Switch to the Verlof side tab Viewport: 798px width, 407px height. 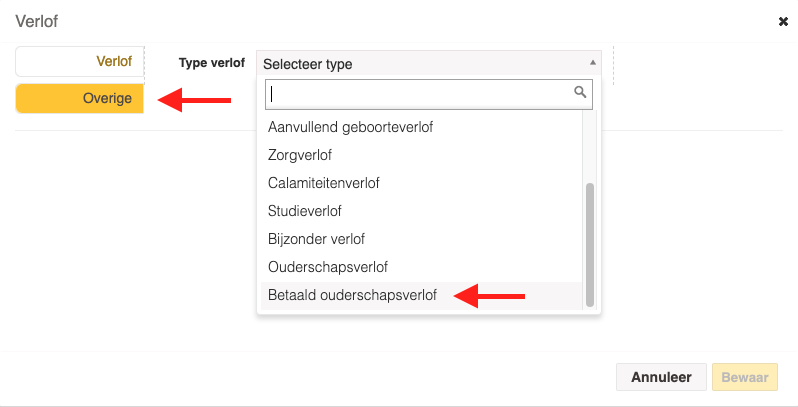point(80,62)
